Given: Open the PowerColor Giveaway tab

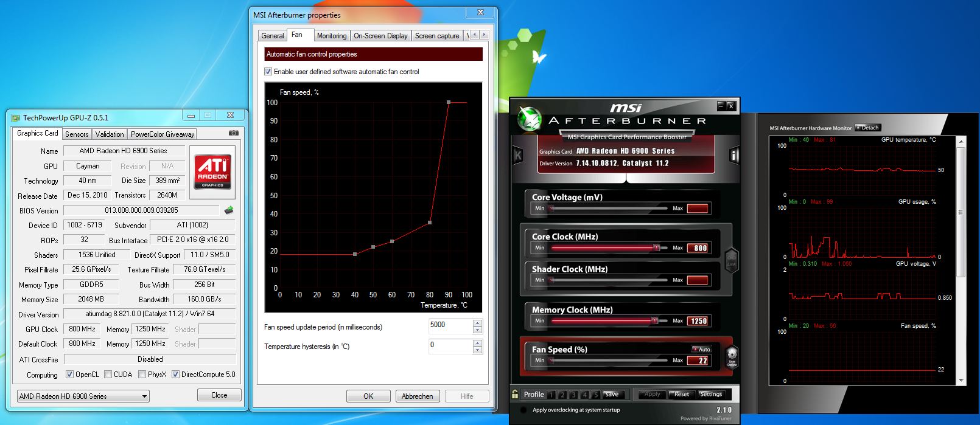Looking at the screenshot, I should coord(163,134).
